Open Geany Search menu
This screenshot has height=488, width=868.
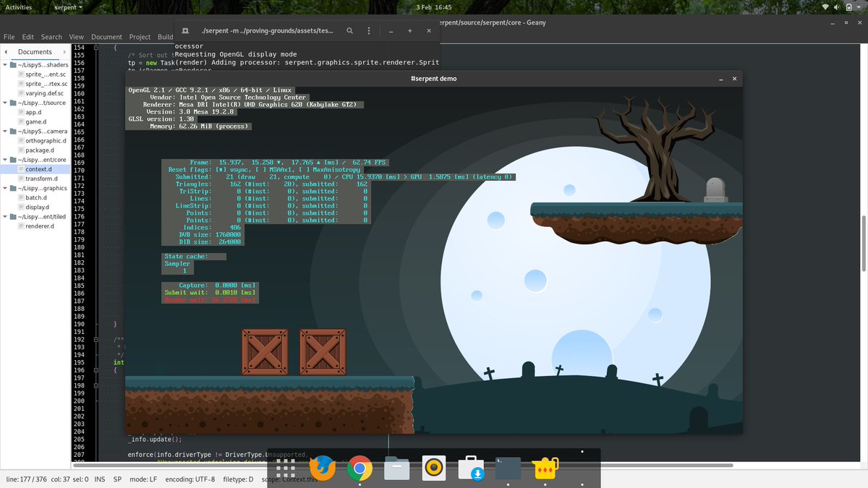51,37
